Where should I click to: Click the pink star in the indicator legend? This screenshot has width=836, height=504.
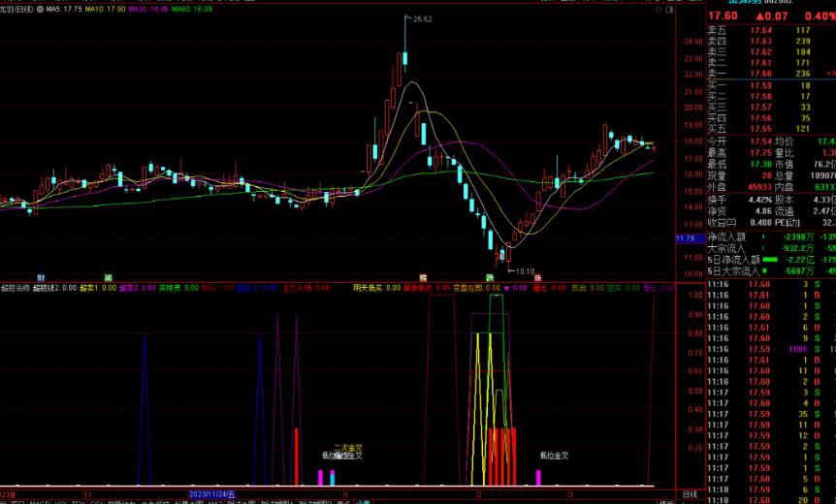[506, 288]
